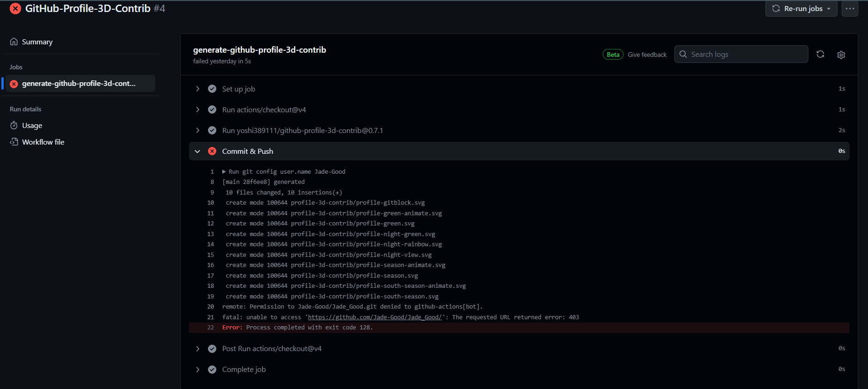The image size is (868, 389).
Task: Click log line number 20
Action: 210,307
